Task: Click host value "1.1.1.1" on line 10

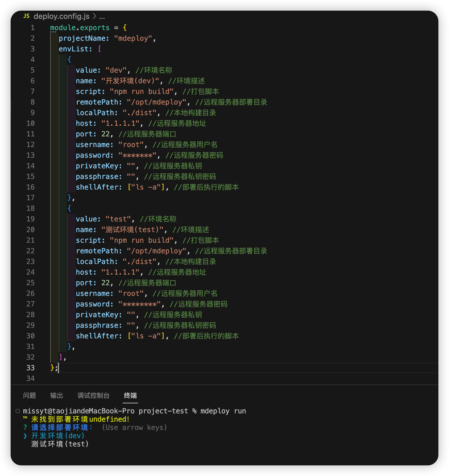Action: (120, 123)
